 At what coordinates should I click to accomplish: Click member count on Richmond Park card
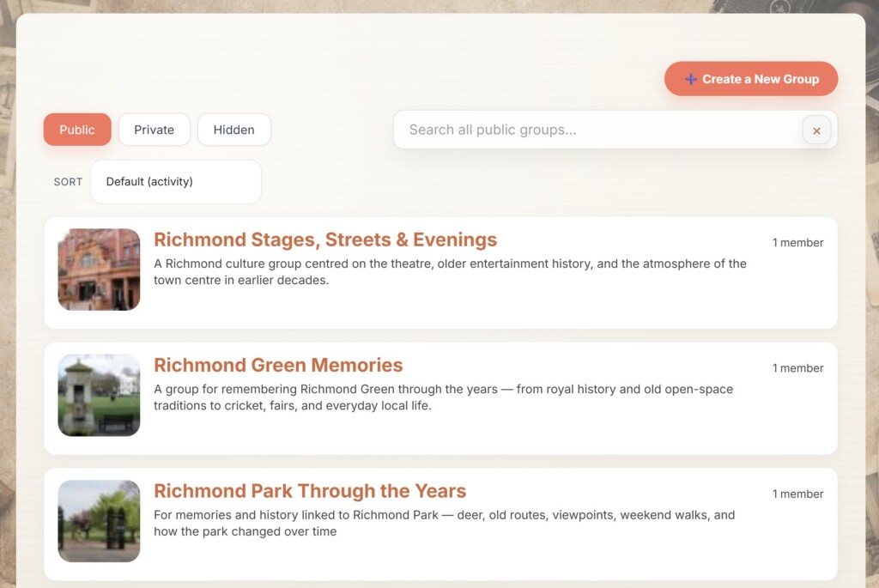797,494
